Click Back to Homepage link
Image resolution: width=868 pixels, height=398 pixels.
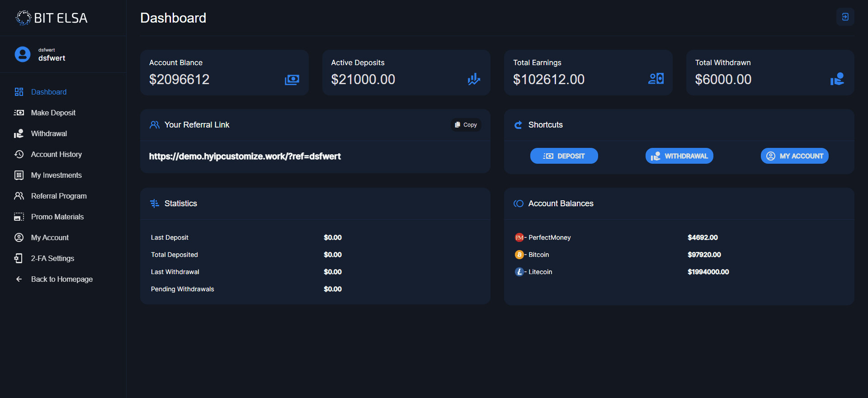[62, 279]
